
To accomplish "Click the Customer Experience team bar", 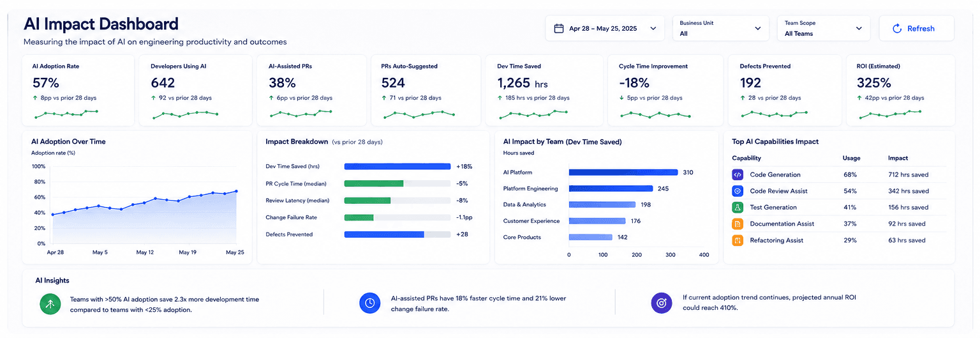I will point(597,221).
